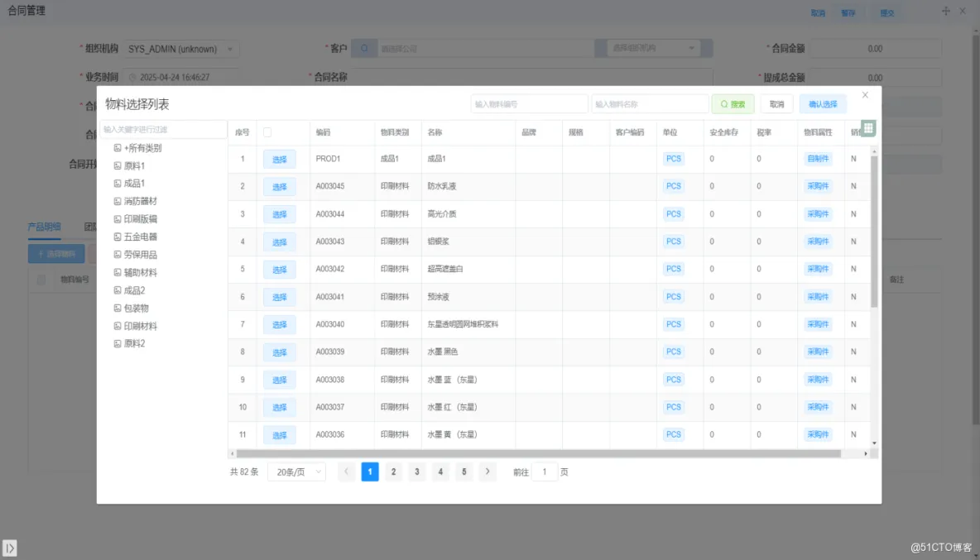
Task: Click the table vertical scrollbar
Action: (874, 231)
